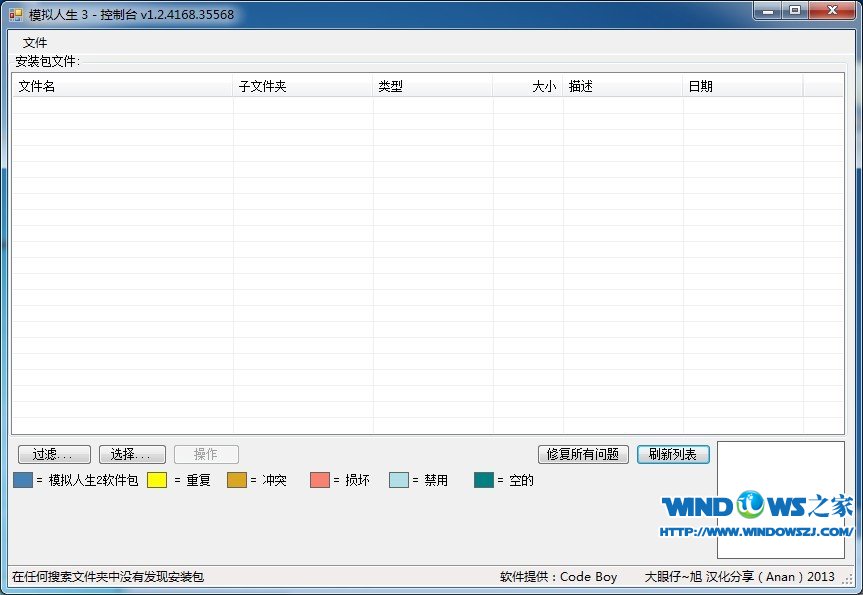Viewport: 863px width, 595px height.
Task: Sort by 文件名 column header
Action: pyautogui.click(x=122, y=87)
